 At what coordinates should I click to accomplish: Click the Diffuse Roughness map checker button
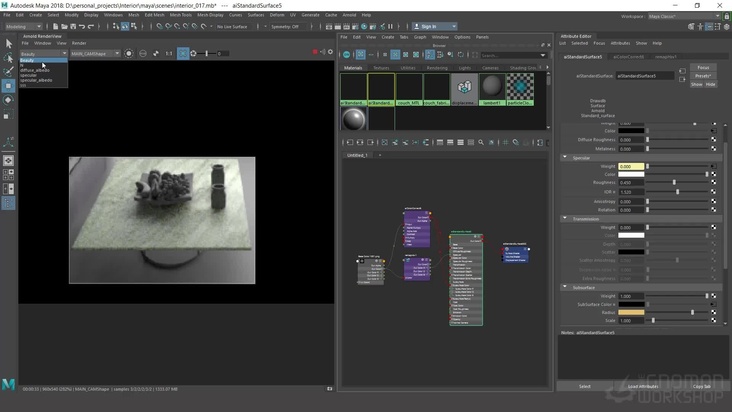(713, 140)
